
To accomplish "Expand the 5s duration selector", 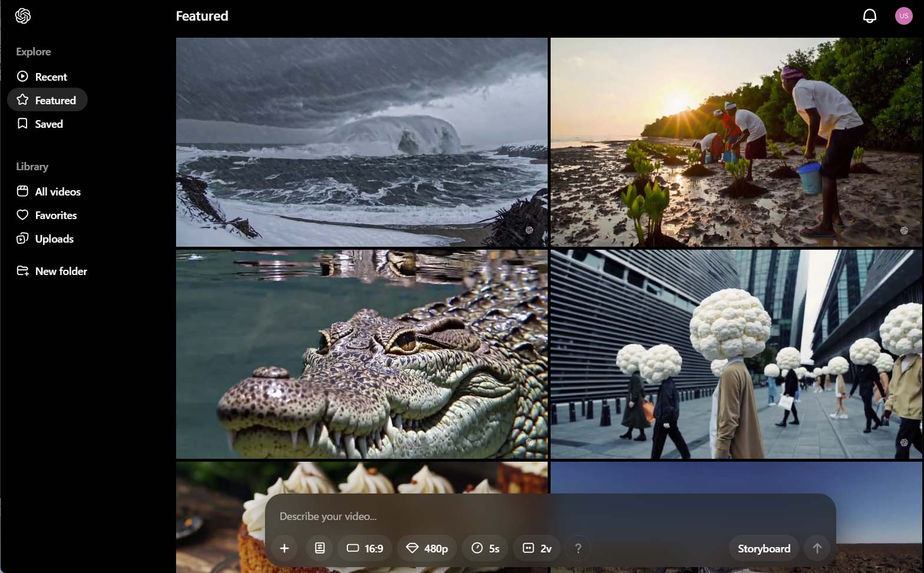I will point(485,548).
